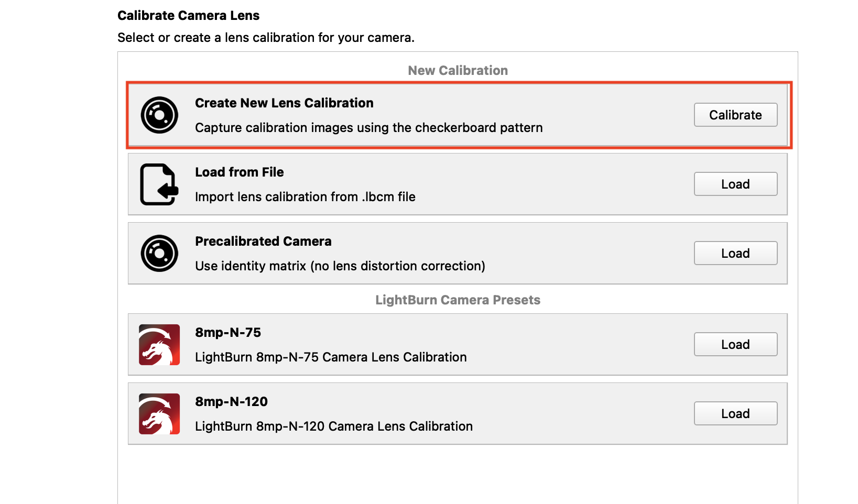This screenshot has height=504, width=858.
Task: Click the 'Import lens calibration from .lbcm file' text
Action: 305,197
